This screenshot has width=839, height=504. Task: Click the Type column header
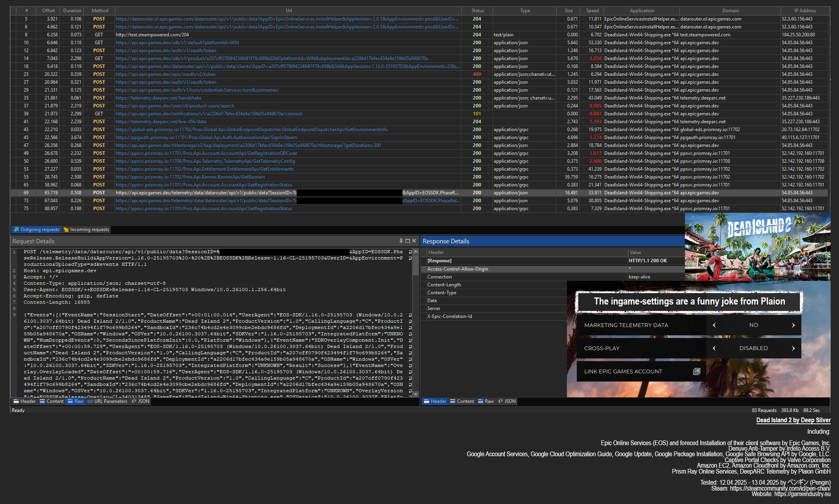click(x=525, y=11)
